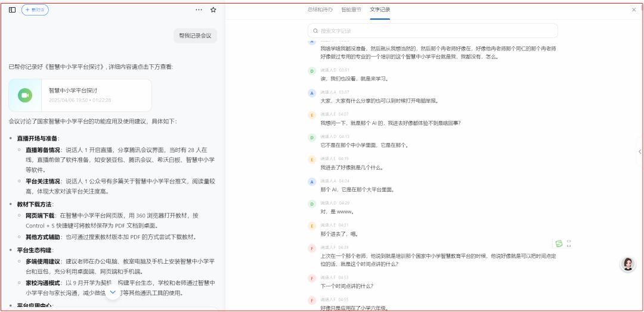This screenshot has width=644, height=312.
Task: Toggle the sidebar panel icon
Action: coord(13,10)
